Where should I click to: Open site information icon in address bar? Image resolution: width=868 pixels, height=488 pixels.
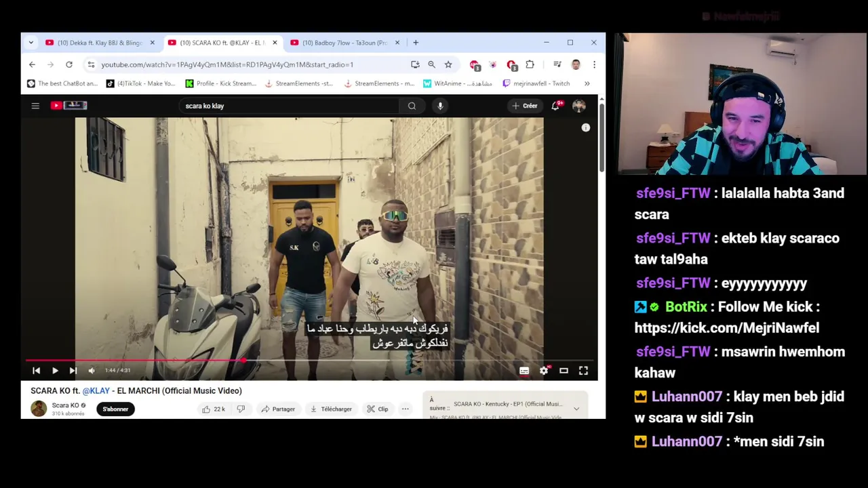click(91, 64)
